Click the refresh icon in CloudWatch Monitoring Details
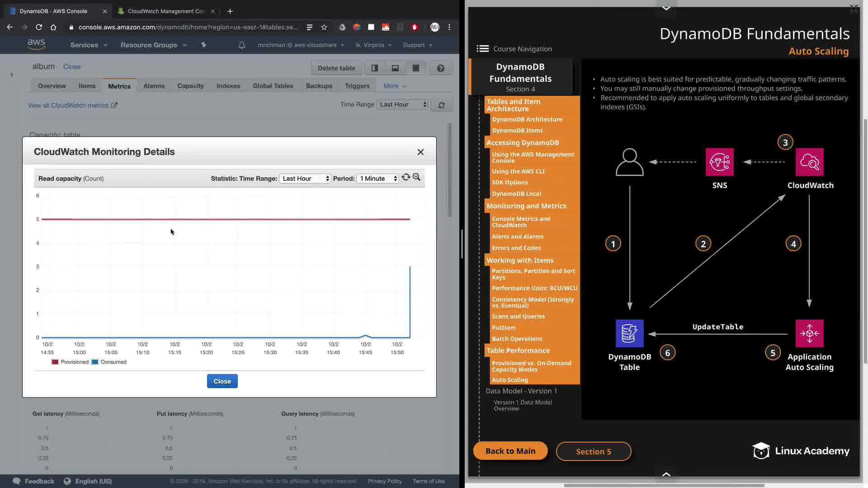Image resolution: width=868 pixels, height=488 pixels. [x=406, y=178]
